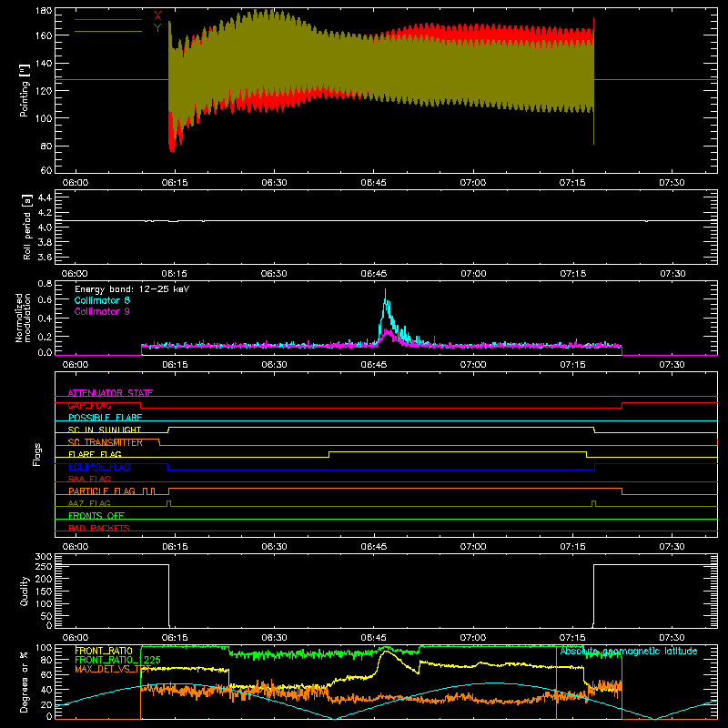Click the 140 tick on Pointing axis
The image size is (728, 728).
click(44, 63)
